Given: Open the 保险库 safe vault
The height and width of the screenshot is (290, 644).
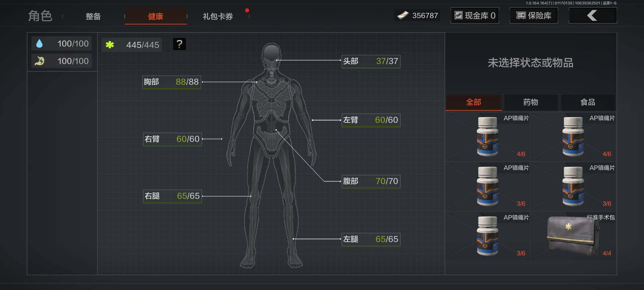Looking at the screenshot, I should pos(534,16).
